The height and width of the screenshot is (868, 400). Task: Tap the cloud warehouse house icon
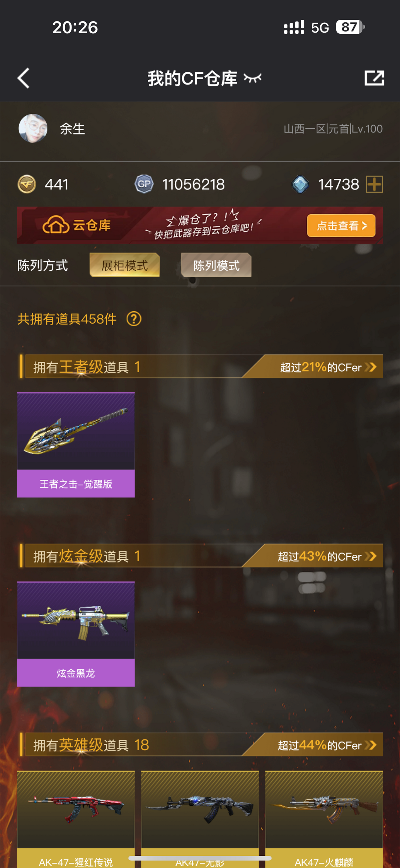click(56, 225)
